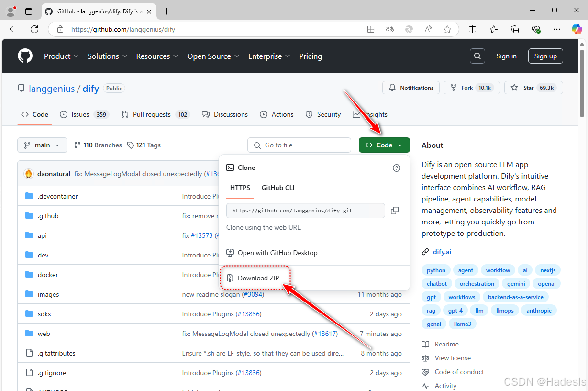Reload the page with refresh icon
This screenshot has width=588, height=391.
(34, 29)
